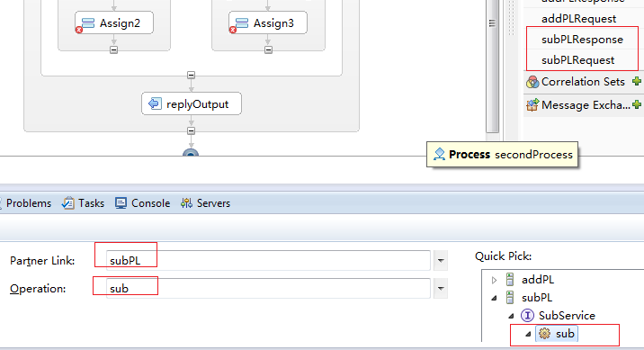Collapse the sequence below replyOutput

point(191,131)
